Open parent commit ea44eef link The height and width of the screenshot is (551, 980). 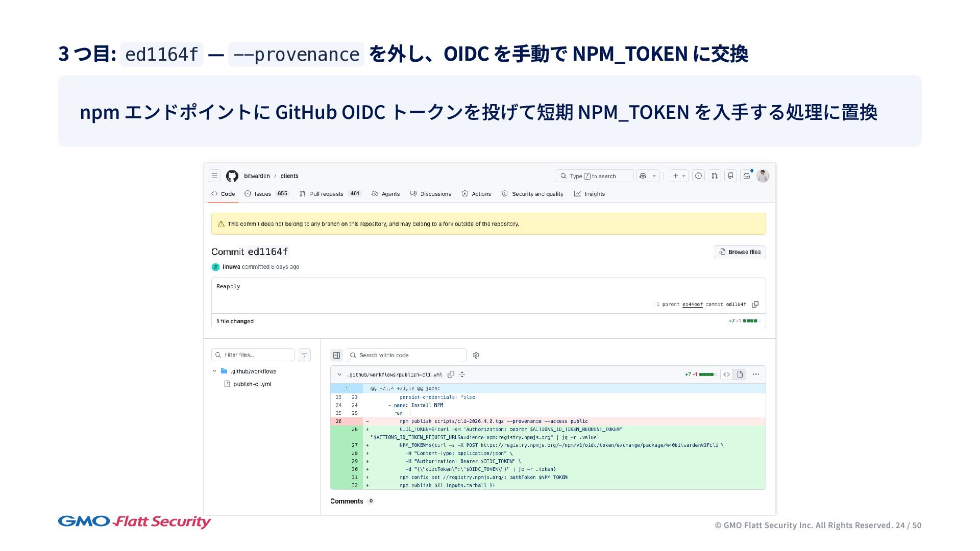692,305
